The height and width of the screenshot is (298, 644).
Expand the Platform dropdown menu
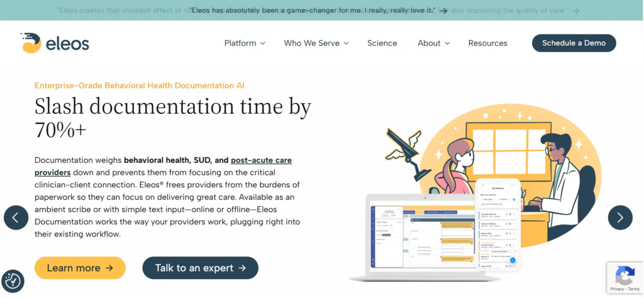(245, 43)
